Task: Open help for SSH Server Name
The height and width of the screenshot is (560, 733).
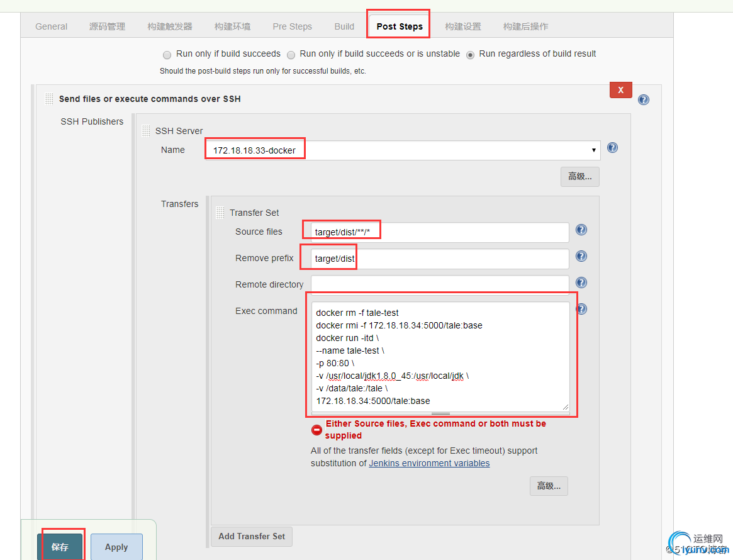Action: (612, 148)
